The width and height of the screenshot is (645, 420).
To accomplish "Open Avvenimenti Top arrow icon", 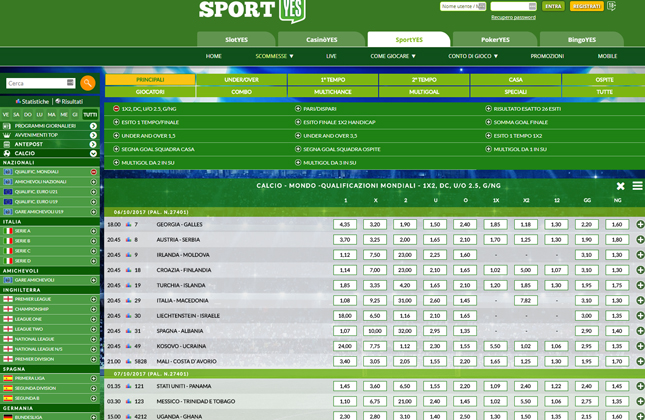I will pyautogui.click(x=93, y=135).
